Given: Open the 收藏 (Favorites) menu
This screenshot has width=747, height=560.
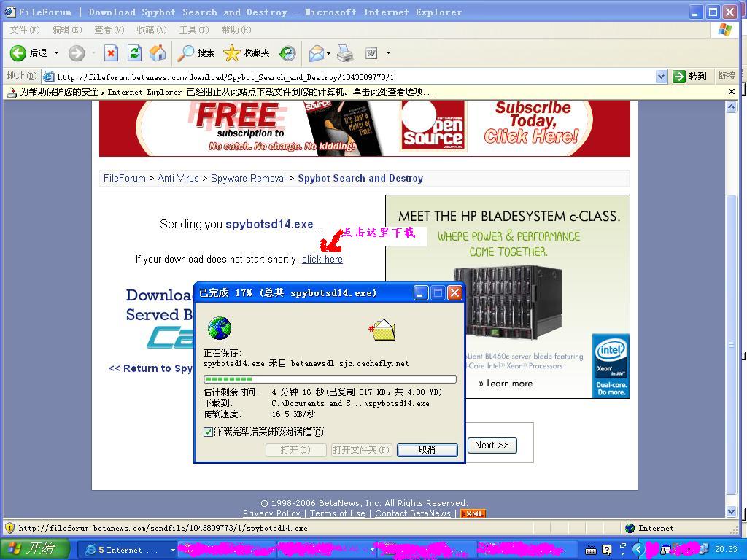Looking at the screenshot, I should 152,30.
